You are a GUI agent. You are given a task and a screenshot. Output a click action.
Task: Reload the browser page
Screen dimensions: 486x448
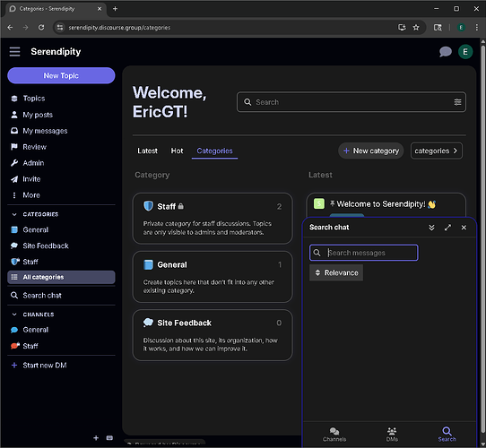pos(41,28)
